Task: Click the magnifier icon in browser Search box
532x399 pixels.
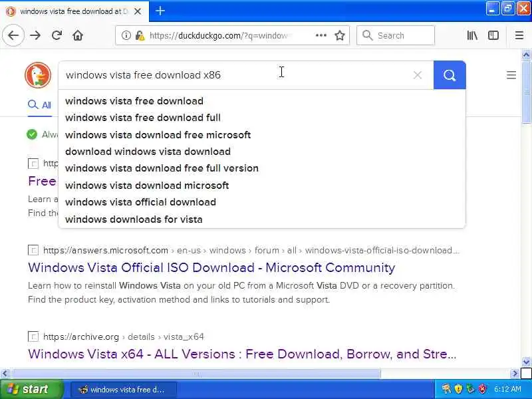Action: (367, 35)
